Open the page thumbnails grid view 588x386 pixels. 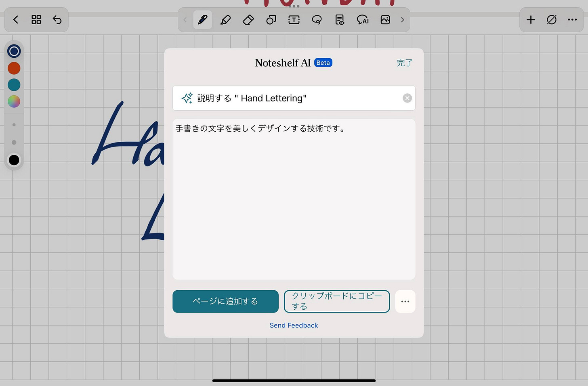pyautogui.click(x=36, y=20)
